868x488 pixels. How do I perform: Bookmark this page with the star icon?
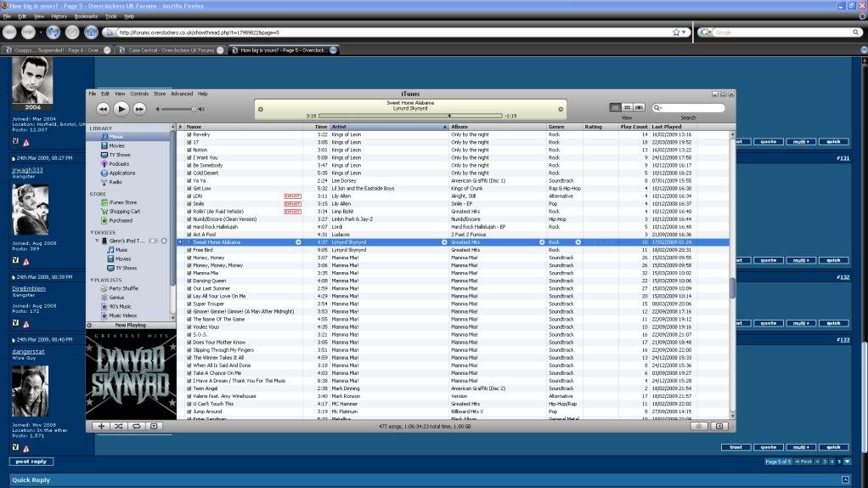676,32
